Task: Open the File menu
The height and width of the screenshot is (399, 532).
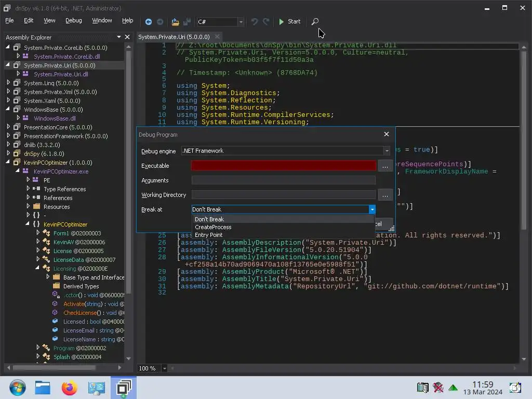Action: [x=9, y=20]
